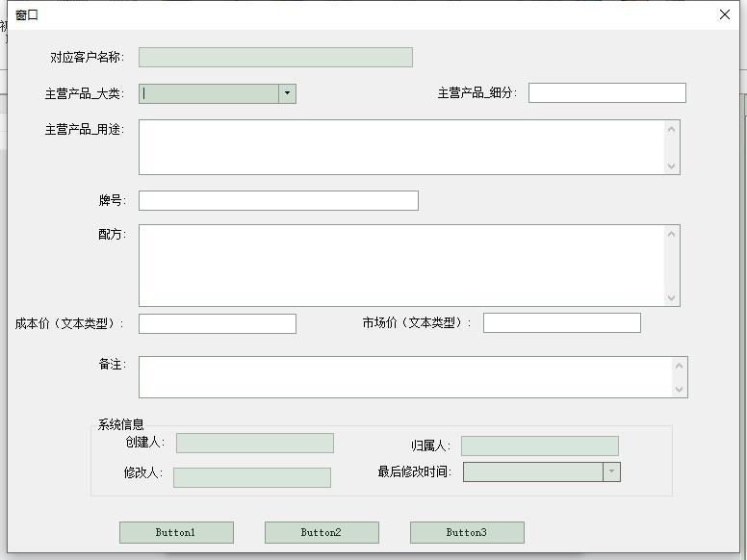Viewport: 747px width, 560px height.
Task: Click the down arrow of 备注 scrollbar
Action: pos(680,389)
